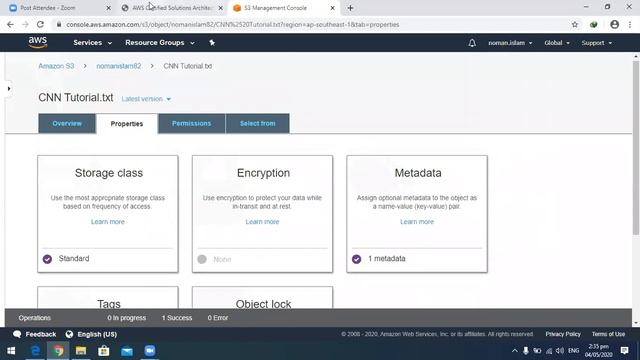Open the Select from tab
Image resolution: width=640 pixels, height=360 pixels.
[x=258, y=123]
